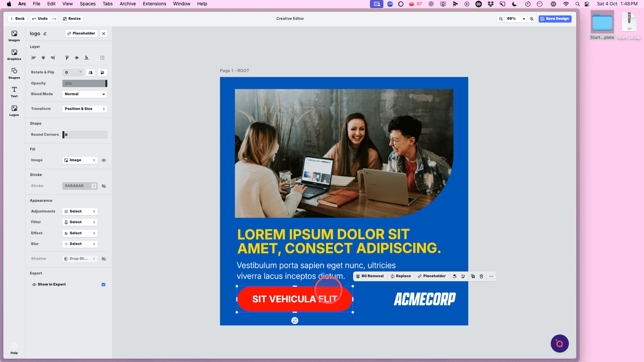The image size is (644, 362).
Task: Open the Graphics panel in the sidebar
Action: pyautogui.click(x=14, y=55)
